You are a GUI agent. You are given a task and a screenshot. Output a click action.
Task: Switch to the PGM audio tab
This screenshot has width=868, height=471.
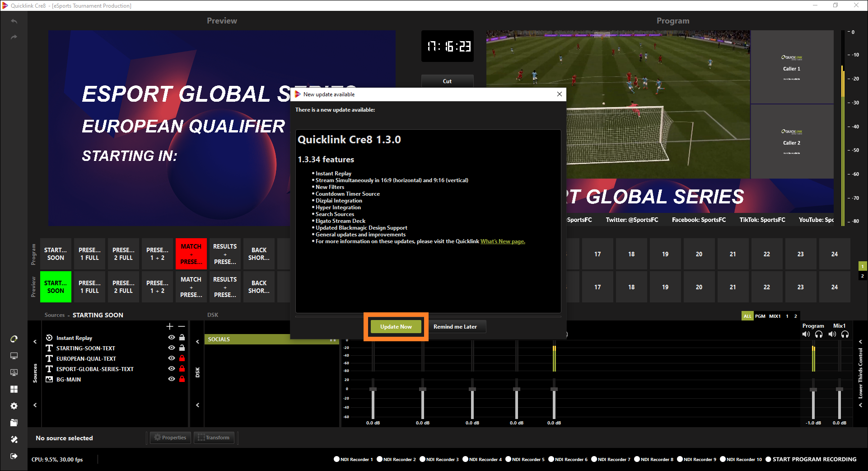point(760,316)
